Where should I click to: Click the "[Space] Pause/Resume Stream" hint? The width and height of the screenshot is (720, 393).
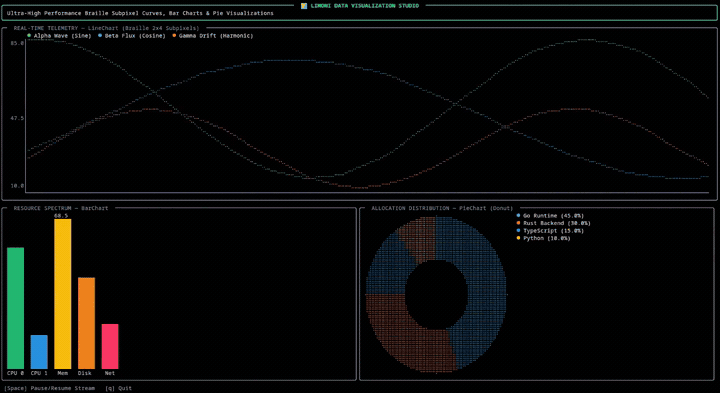click(x=49, y=388)
